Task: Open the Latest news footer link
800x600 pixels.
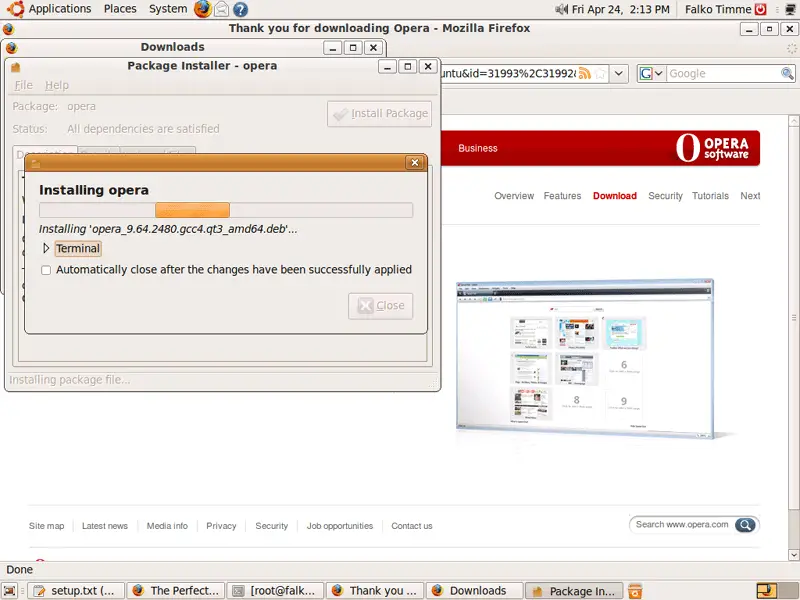Action: click(105, 526)
